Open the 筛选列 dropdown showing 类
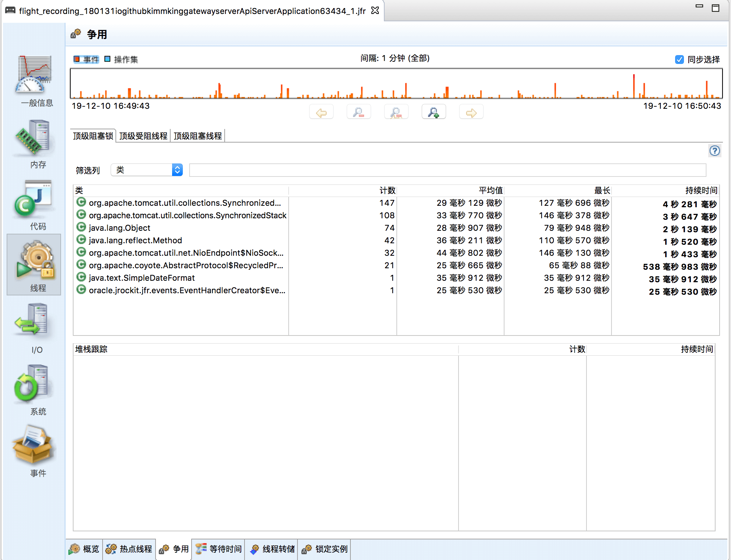731x560 pixels. (147, 170)
